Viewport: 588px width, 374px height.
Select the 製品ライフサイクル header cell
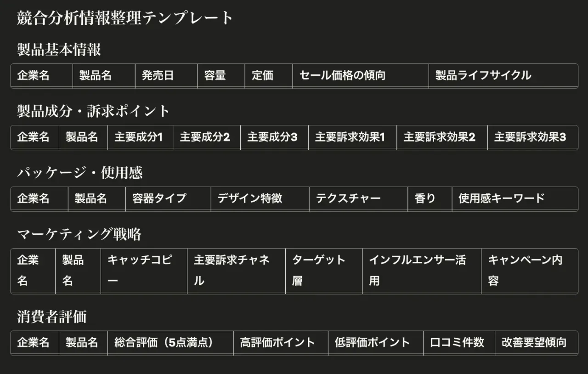click(503, 76)
